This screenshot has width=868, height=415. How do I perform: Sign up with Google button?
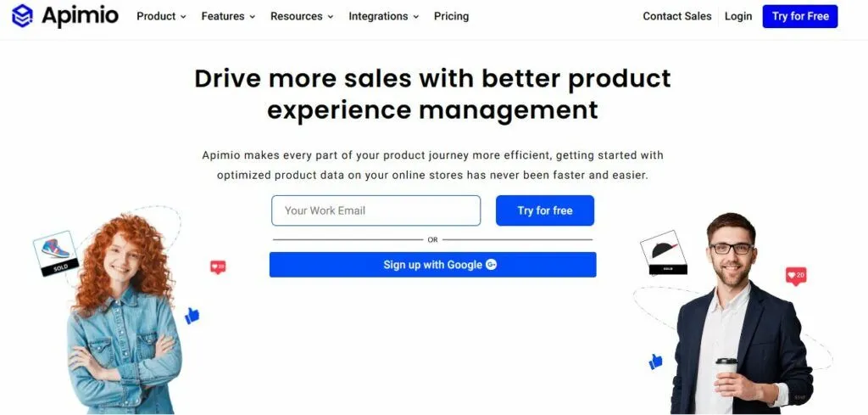pyautogui.click(x=432, y=265)
